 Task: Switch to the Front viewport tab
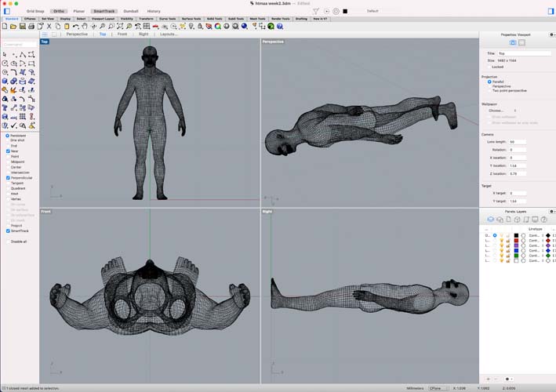pos(122,34)
